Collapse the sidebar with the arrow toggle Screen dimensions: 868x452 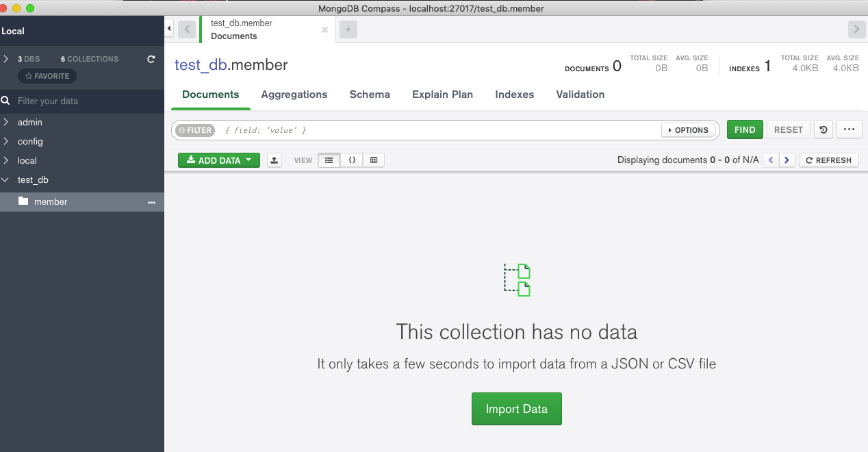click(169, 29)
